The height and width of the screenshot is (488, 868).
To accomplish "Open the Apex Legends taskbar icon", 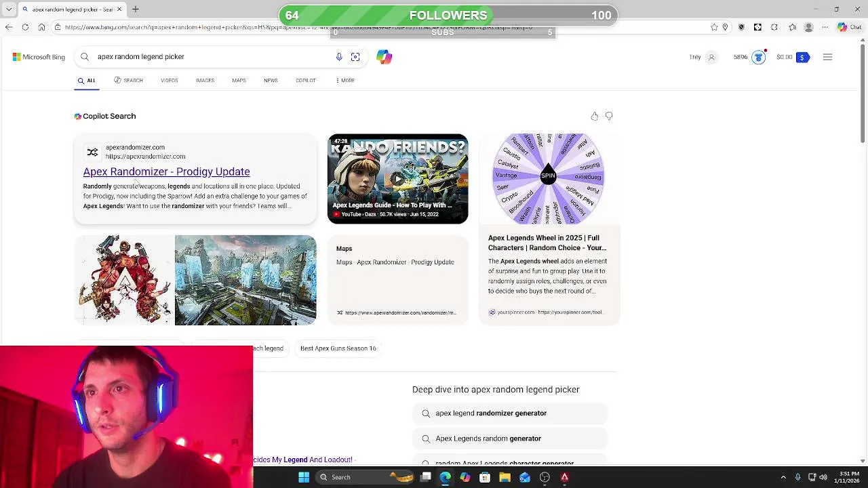I will (x=564, y=477).
